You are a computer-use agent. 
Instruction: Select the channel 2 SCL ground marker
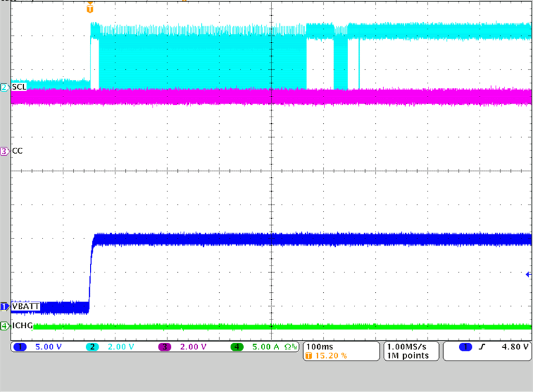5,88
